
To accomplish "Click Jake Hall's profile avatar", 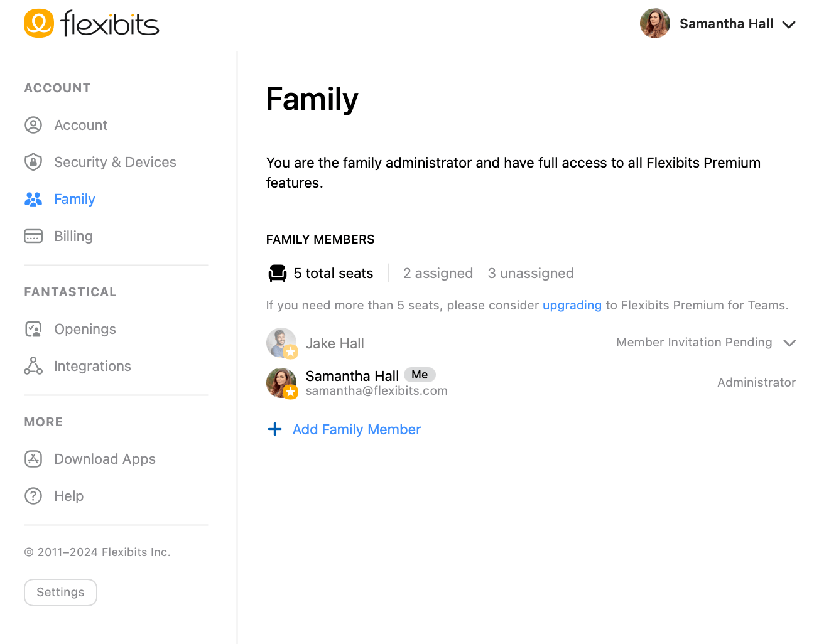I will (x=281, y=343).
